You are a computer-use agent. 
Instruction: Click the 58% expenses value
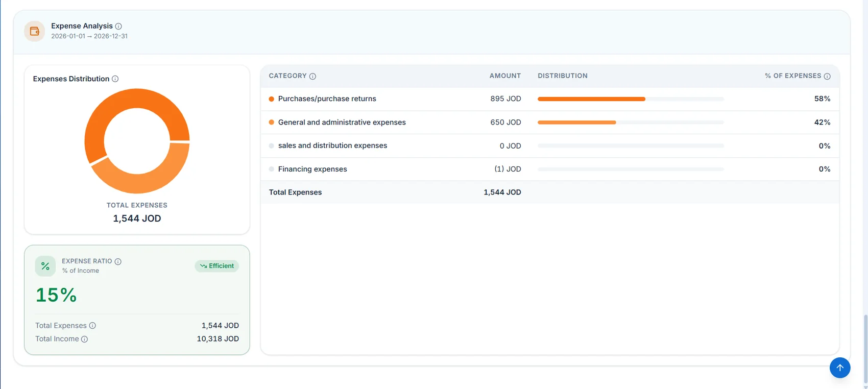coord(822,99)
